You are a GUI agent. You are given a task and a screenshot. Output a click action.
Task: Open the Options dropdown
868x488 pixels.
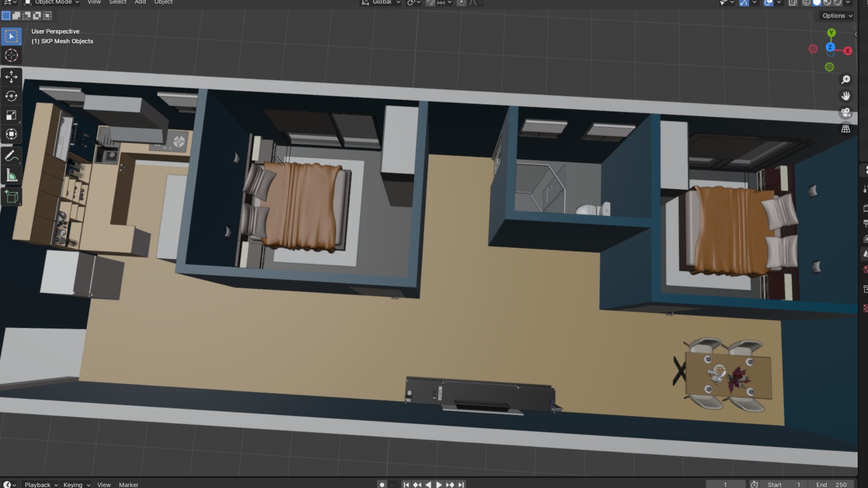(837, 16)
